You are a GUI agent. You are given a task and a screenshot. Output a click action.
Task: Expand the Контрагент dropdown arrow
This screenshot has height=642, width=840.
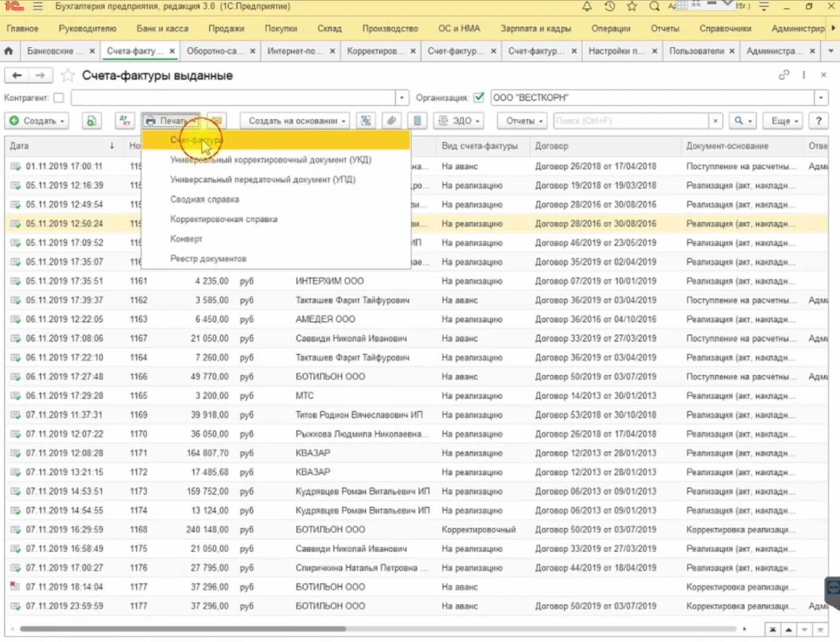click(x=402, y=97)
